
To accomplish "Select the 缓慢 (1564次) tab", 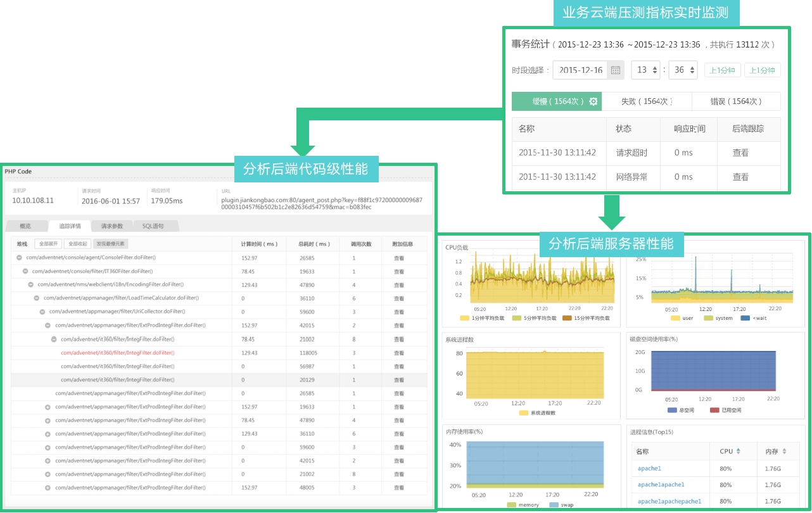I will (557, 101).
